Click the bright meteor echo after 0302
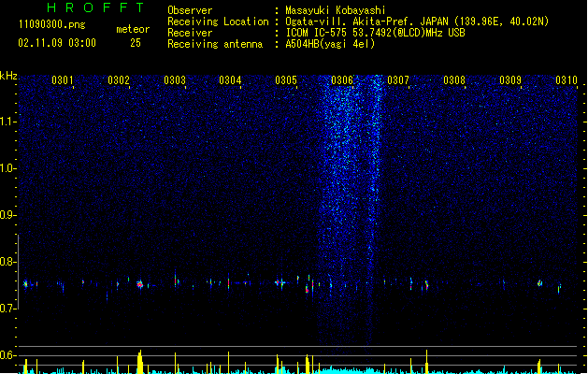Image resolution: width=588 pixels, height=374 pixels. [140, 284]
